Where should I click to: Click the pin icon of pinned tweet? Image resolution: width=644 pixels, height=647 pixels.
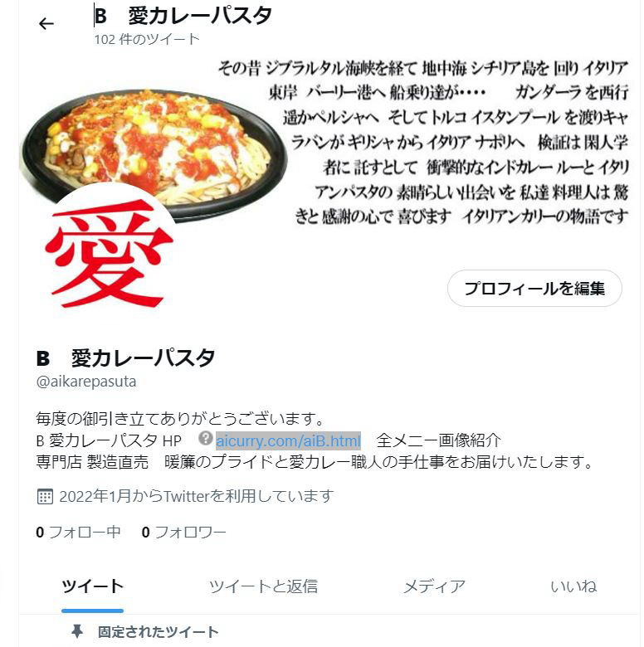[77, 631]
